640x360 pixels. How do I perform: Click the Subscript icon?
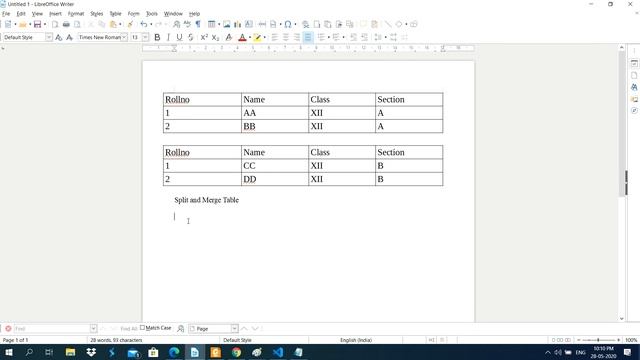click(x=215, y=37)
